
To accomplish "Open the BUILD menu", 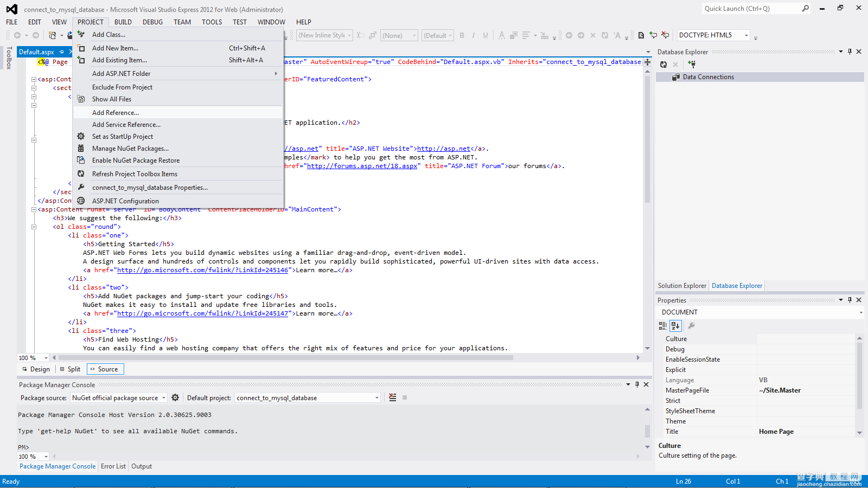I will (123, 22).
